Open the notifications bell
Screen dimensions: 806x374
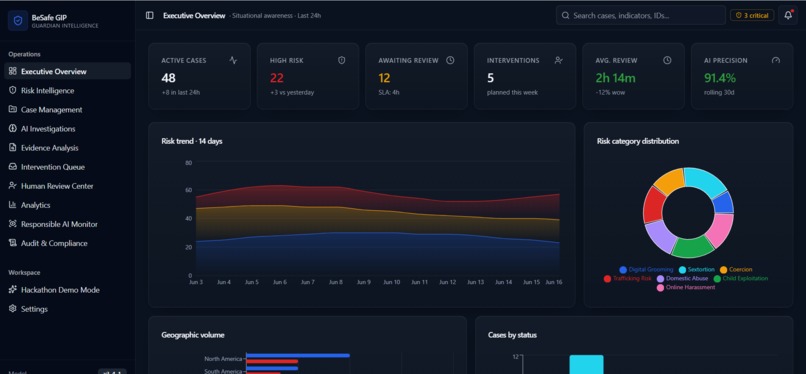click(x=788, y=15)
